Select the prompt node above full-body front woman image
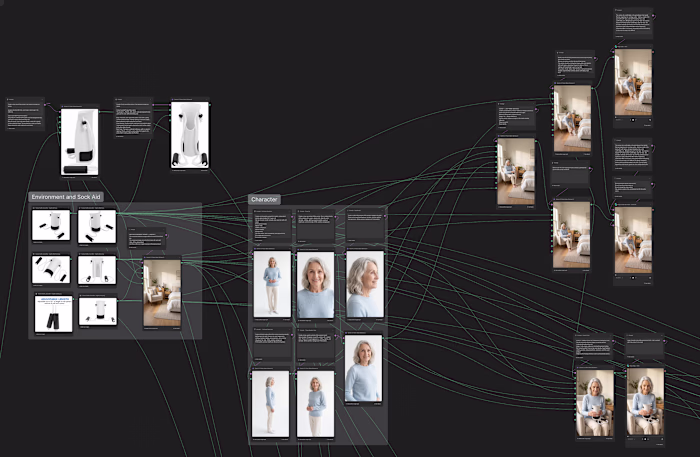 (x=272, y=226)
